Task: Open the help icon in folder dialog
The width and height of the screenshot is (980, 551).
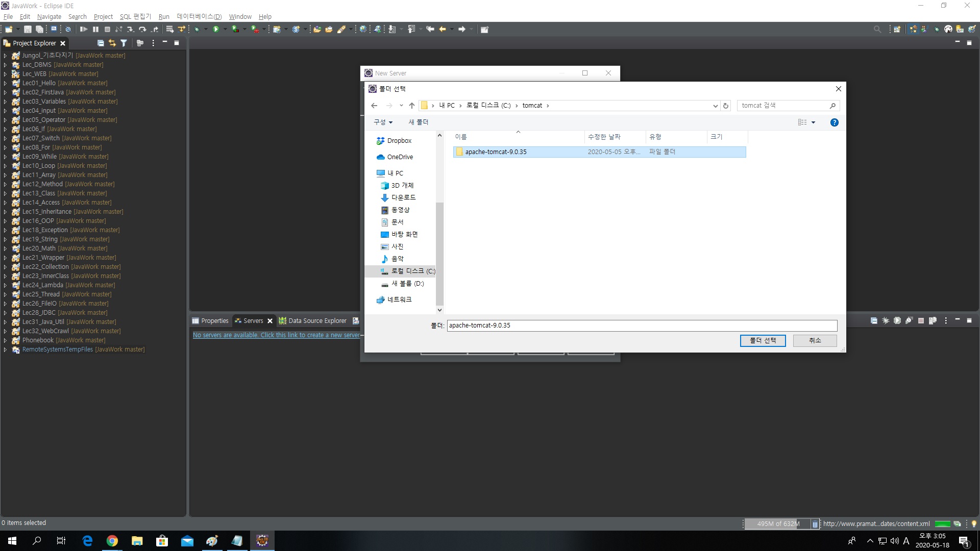Action: point(834,122)
